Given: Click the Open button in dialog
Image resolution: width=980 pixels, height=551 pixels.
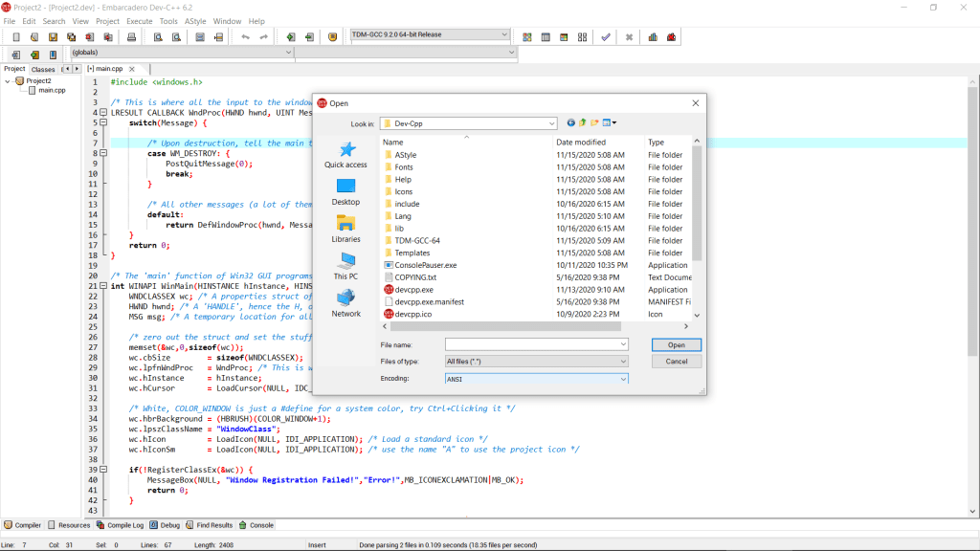Looking at the screenshot, I should (677, 344).
